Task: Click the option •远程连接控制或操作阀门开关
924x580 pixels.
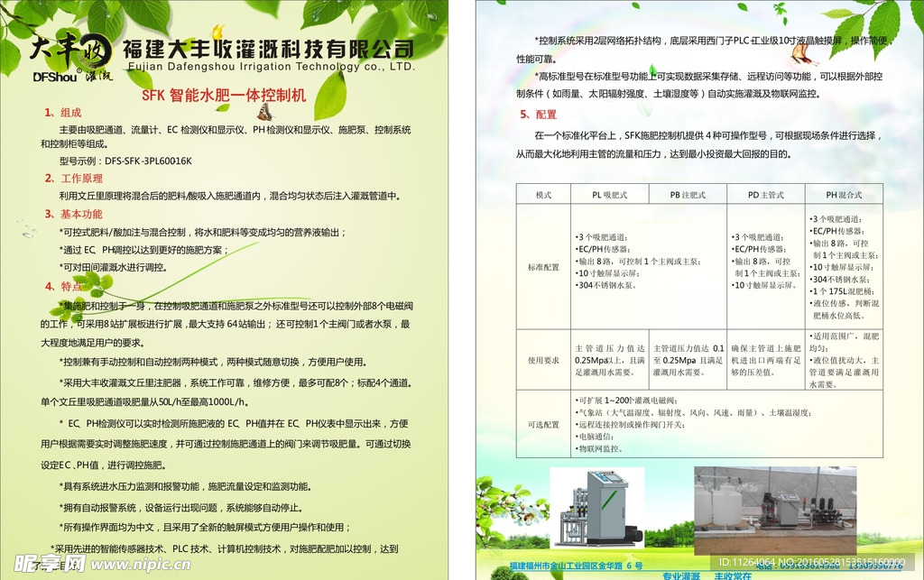Action: (x=630, y=425)
